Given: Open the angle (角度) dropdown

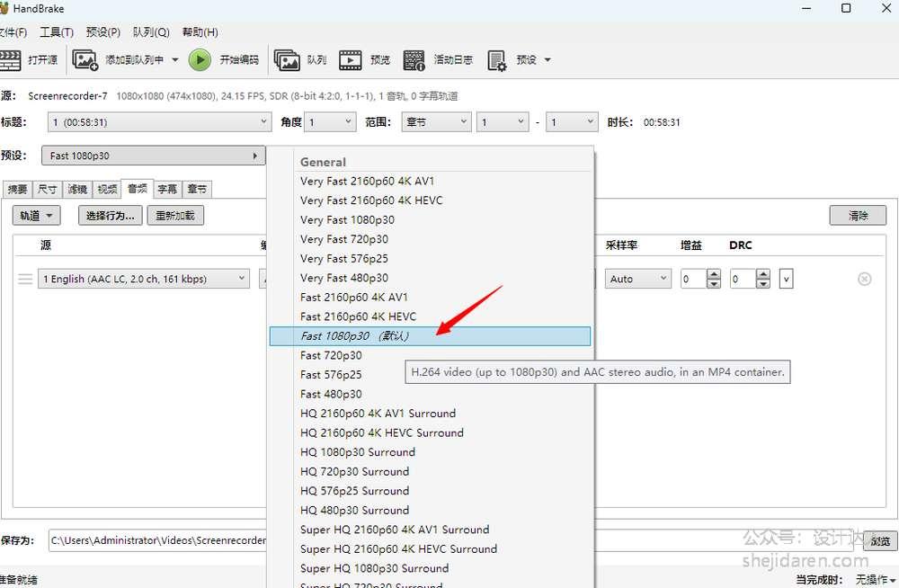Looking at the screenshot, I should pos(330,122).
